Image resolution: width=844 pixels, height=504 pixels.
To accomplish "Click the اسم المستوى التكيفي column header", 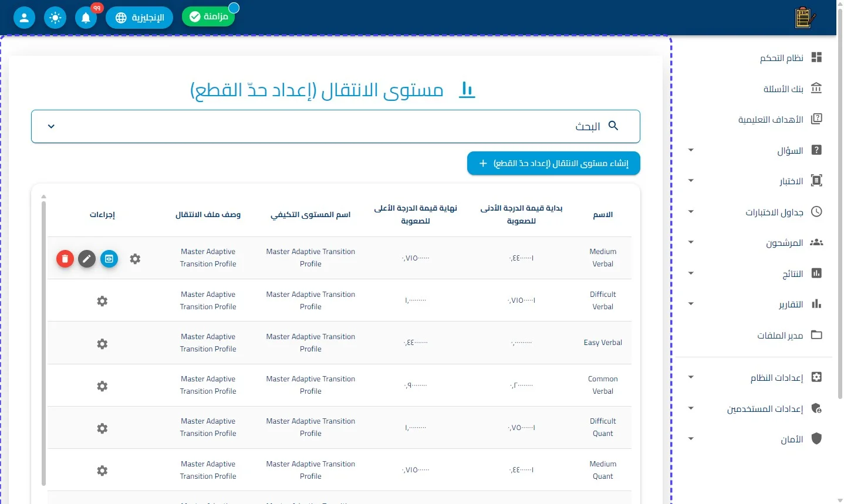I will click(310, 215).
